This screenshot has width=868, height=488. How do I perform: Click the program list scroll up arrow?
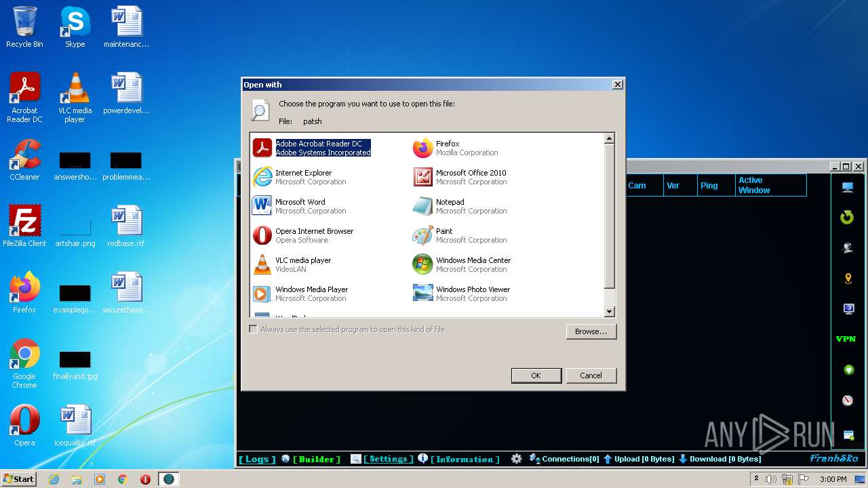coord(609,138)
